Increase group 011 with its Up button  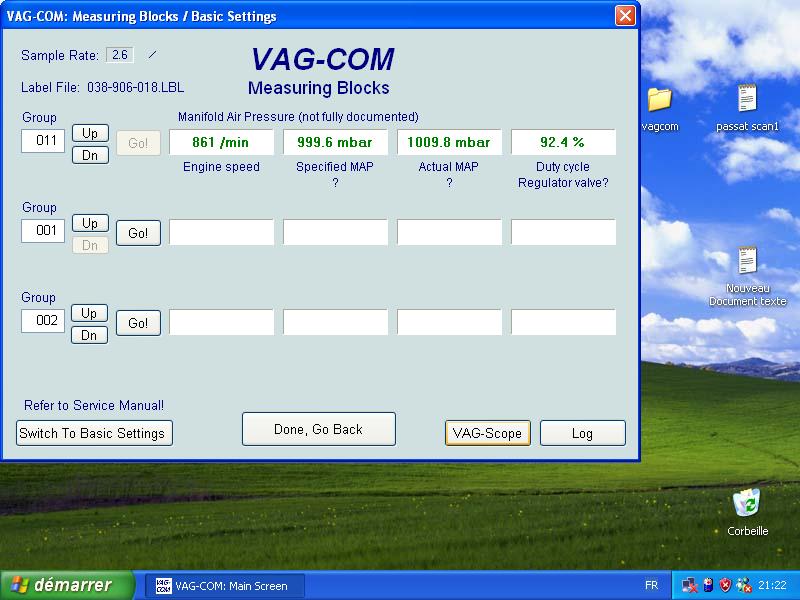[x=90, y=133]
